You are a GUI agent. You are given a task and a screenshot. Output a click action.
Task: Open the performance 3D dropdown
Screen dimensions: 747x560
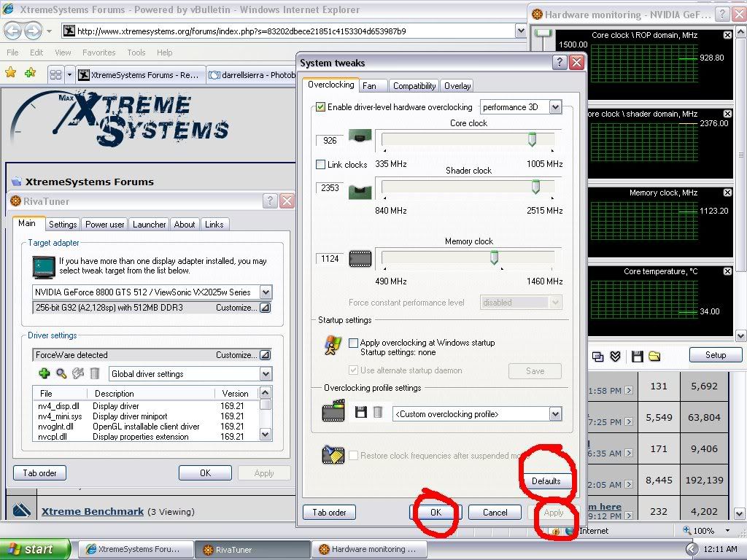(555, 107)
